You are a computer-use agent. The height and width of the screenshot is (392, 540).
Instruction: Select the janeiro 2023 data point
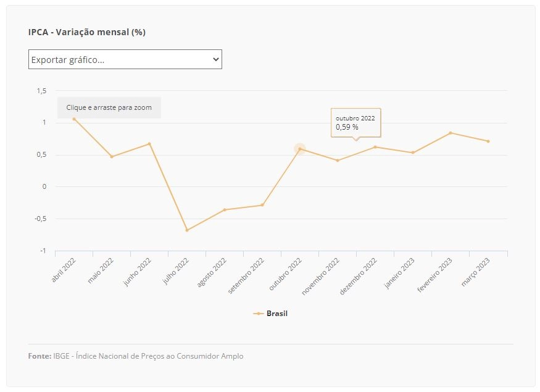pos(413,152)
